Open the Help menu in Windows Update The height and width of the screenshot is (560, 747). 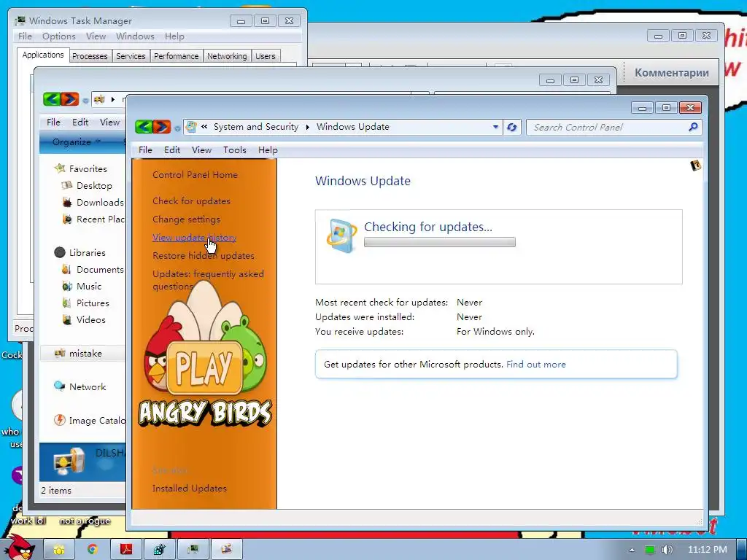pyautogui.click(x=268, y=150)
